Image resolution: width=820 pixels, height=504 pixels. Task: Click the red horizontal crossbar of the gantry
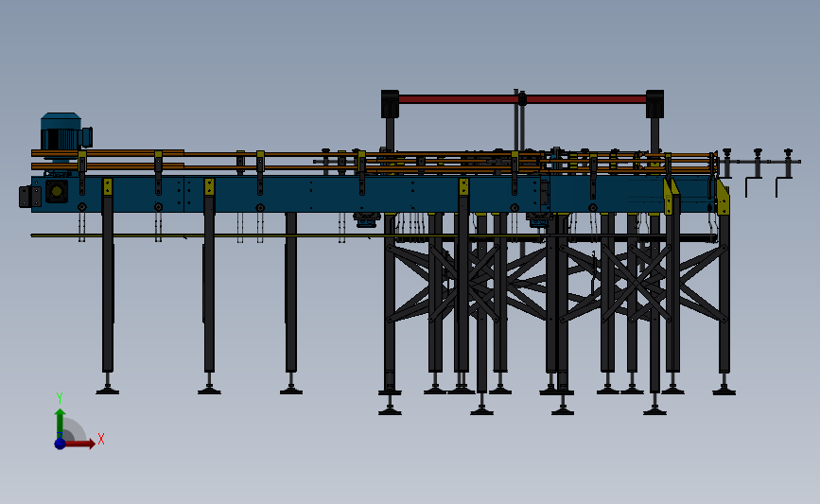click(522, 99)
